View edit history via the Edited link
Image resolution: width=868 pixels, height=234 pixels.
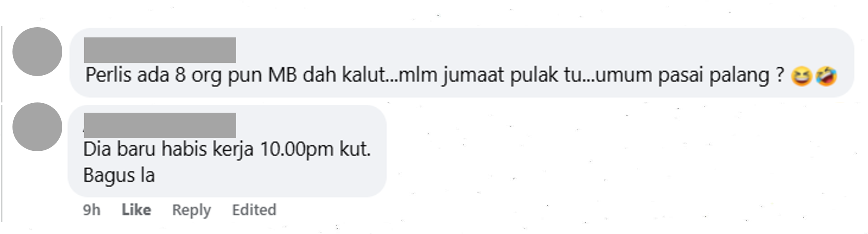click(254, 209)
